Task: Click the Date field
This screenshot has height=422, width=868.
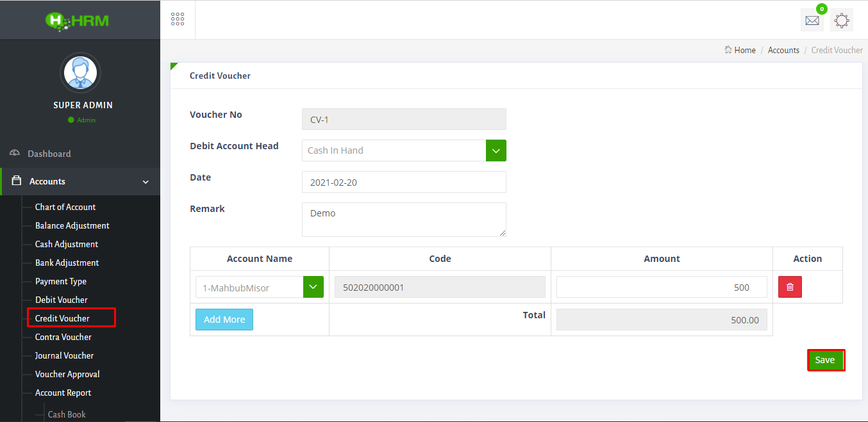Action: [x=404, y=182]
